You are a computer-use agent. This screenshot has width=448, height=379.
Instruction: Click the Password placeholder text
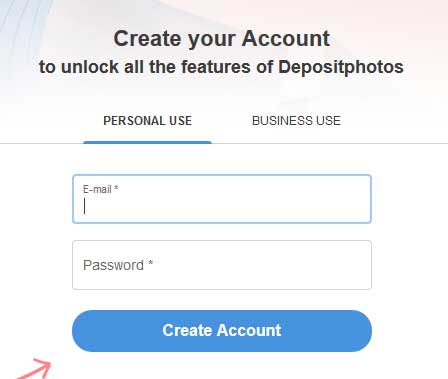pos(113,265)
